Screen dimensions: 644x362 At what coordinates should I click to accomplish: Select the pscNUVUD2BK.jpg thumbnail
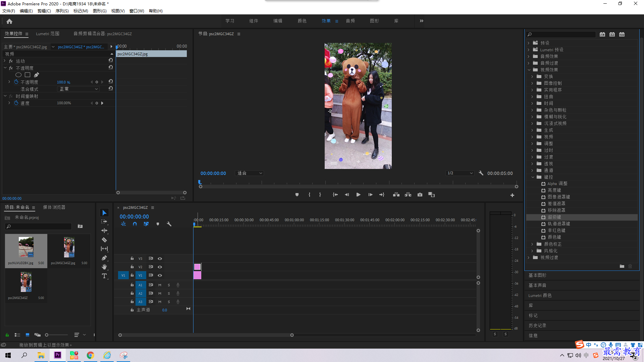point(26,247)
